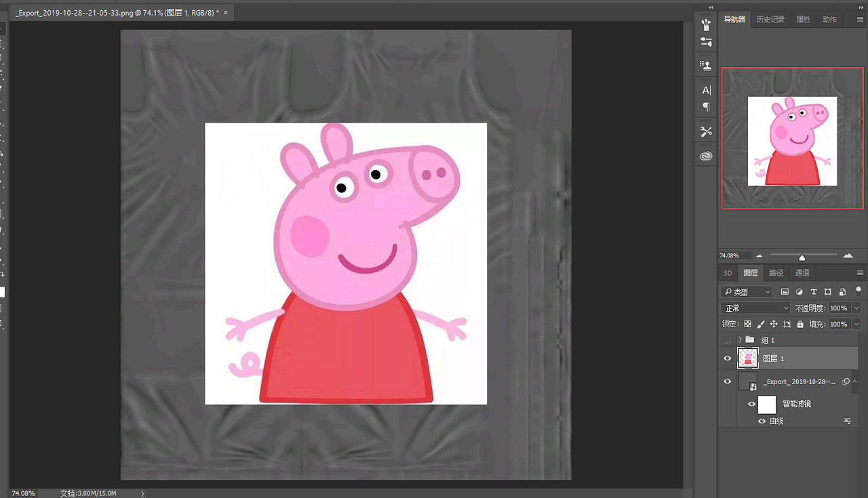868x498 pixels.
Task: Hide 图层 1 layer visibility
Action: tap(728, 358)
